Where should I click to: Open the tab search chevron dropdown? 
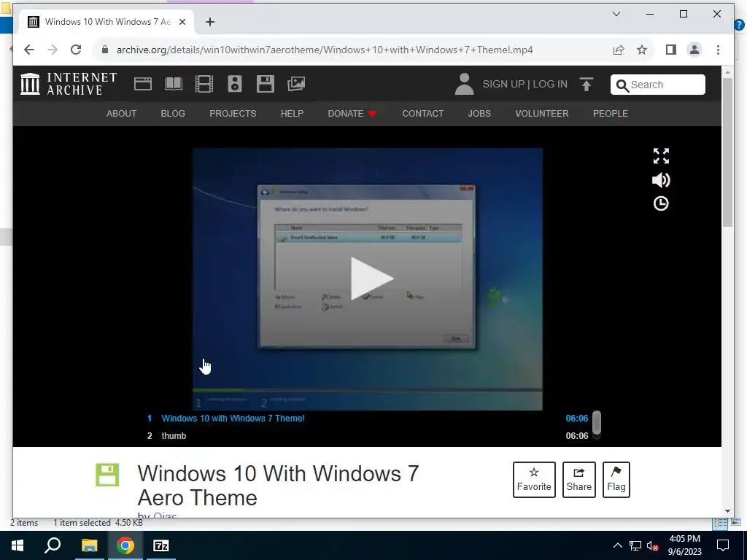[616, 14]
